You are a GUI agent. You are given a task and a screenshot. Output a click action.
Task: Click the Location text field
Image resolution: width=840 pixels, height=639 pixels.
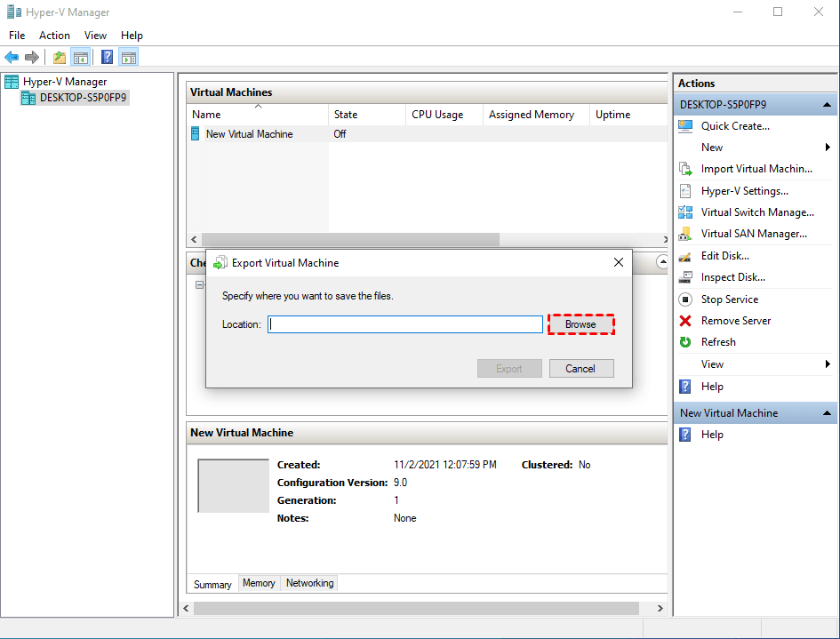pos(405,324)
